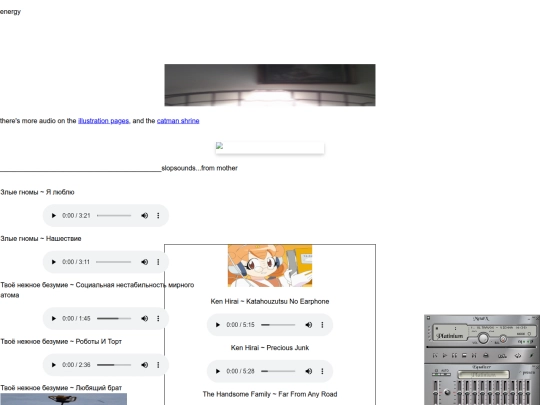Play Ken Hirai ~ Precious Junk
Viewport: 540px width, 405px height.
pyautogui.click(x=218, y=371)
